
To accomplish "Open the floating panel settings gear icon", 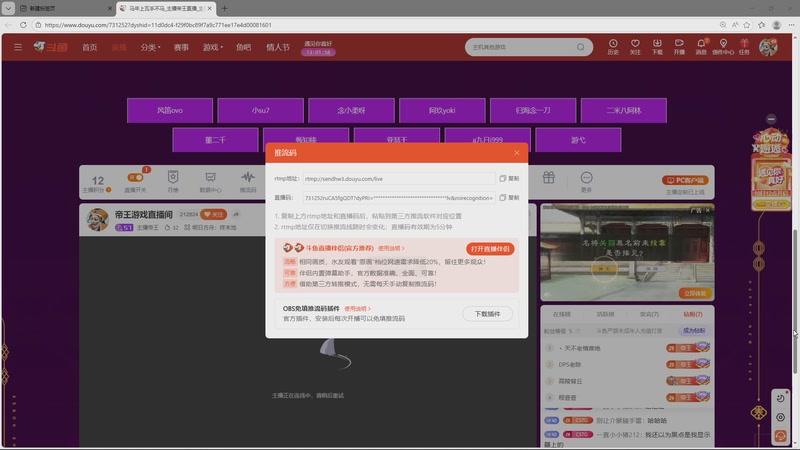I will [780, 417].
